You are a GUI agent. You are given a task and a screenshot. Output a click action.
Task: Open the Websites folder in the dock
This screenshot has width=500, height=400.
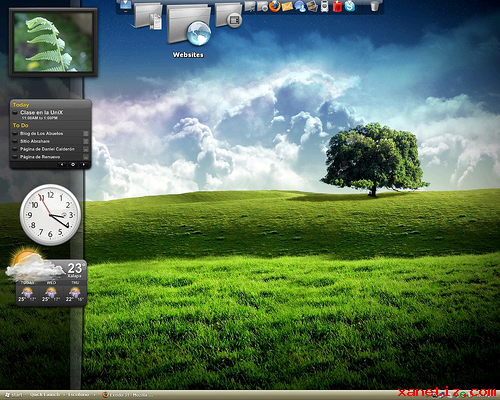[x=189, y=26]
